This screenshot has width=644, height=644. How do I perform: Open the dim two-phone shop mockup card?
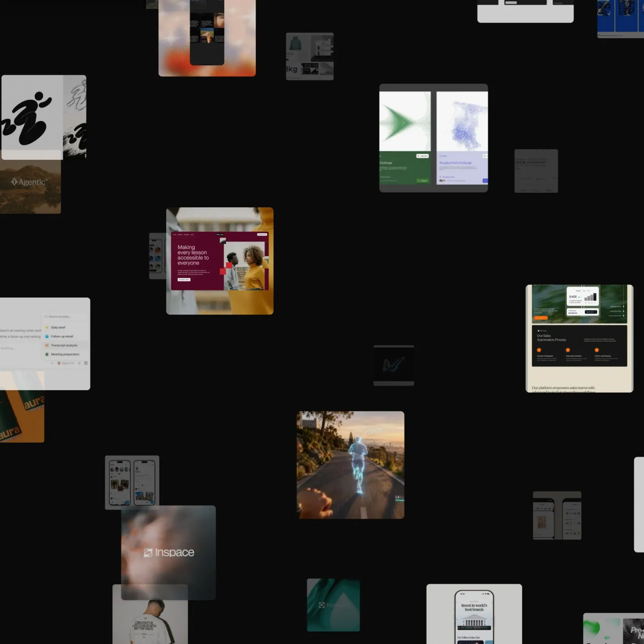557,516
